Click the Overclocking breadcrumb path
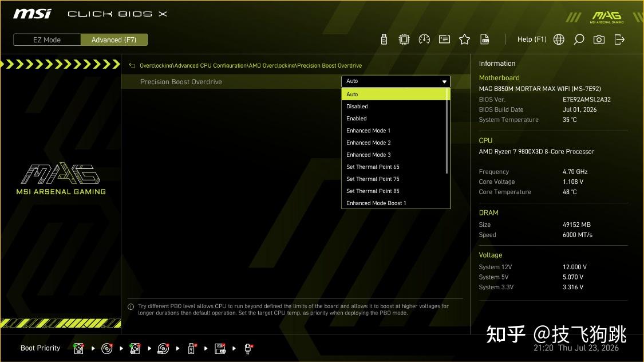The image size is (644, 362). 251,65
